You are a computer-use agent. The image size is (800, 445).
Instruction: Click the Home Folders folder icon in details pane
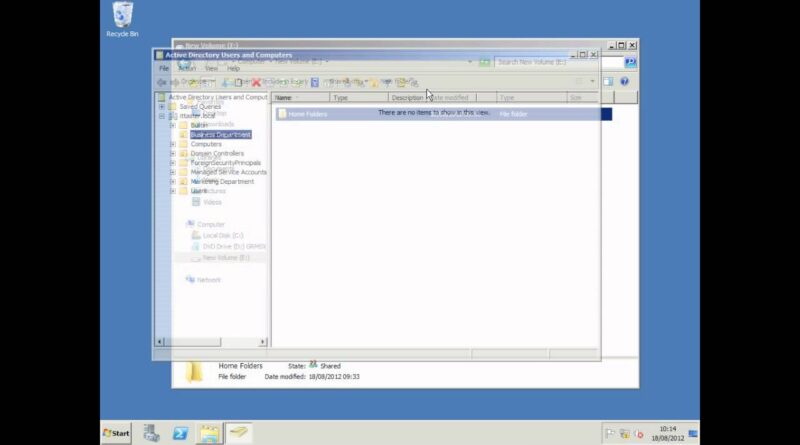(x=194, y=372)
